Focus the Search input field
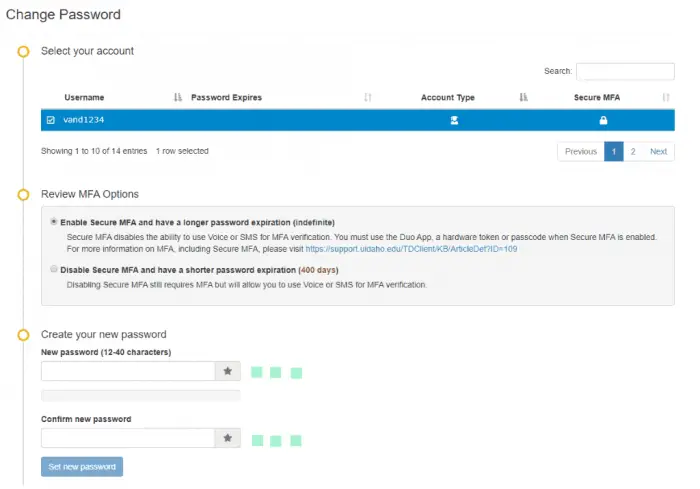The width and height of the screenshot is (700, 489). point(625,71)
